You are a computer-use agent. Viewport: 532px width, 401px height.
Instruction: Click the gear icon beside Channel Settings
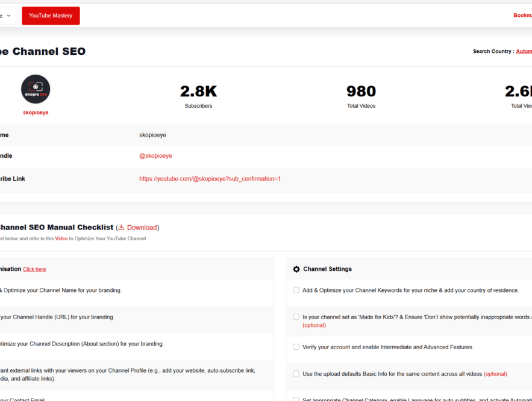pyautogui.click(x=296, y=269)
